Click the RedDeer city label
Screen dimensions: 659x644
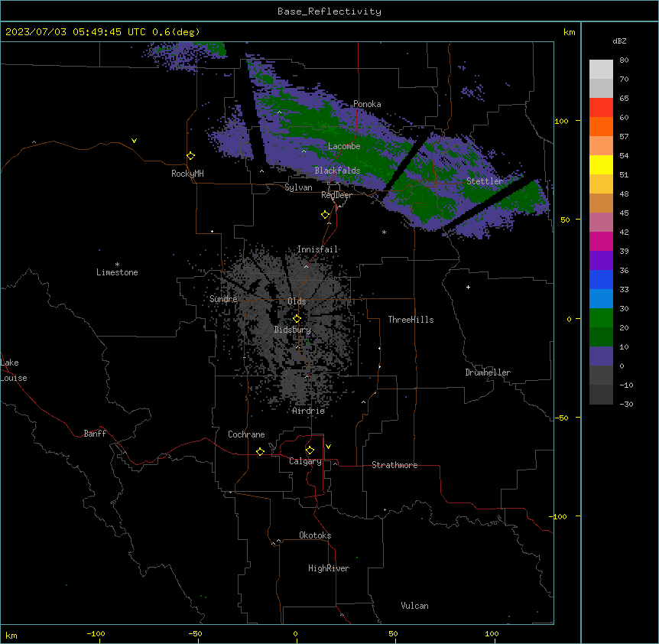point(336,195)
